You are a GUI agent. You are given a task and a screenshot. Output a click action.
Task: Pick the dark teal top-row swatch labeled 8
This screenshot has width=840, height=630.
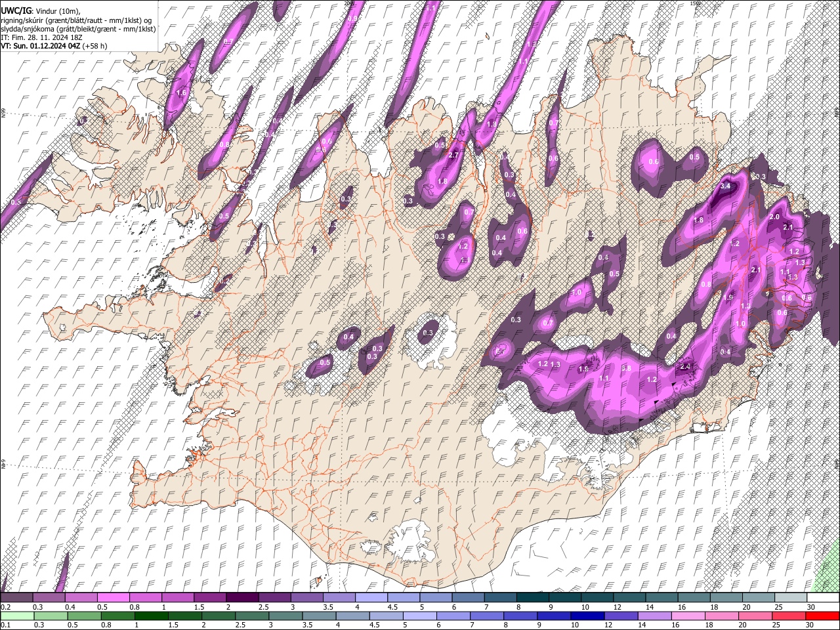click(532, 598)
